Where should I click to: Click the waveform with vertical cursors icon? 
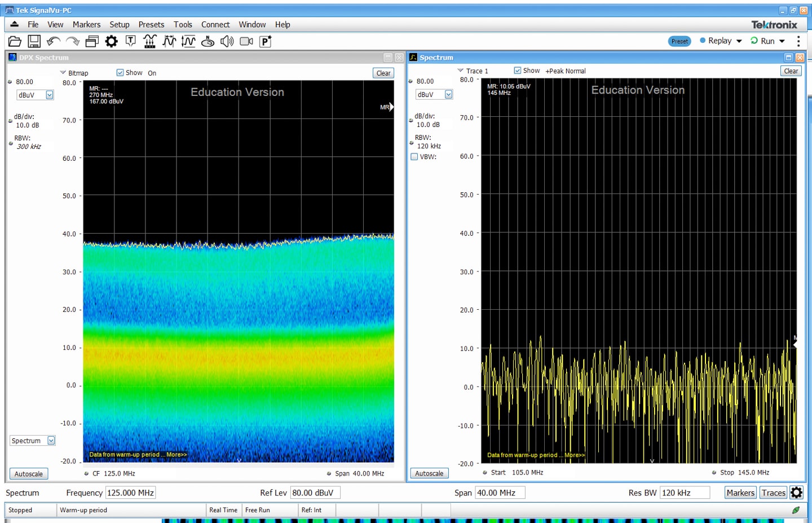point(169,41)
